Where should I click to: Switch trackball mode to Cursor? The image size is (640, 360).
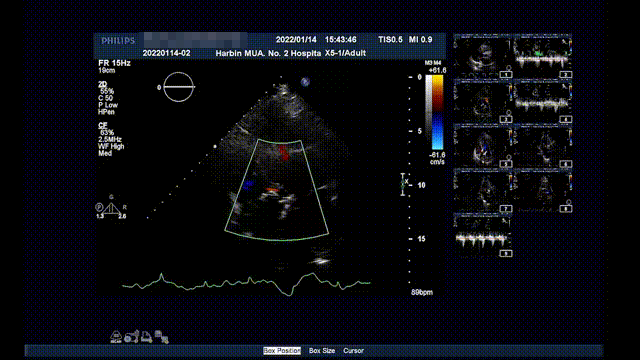353,351
